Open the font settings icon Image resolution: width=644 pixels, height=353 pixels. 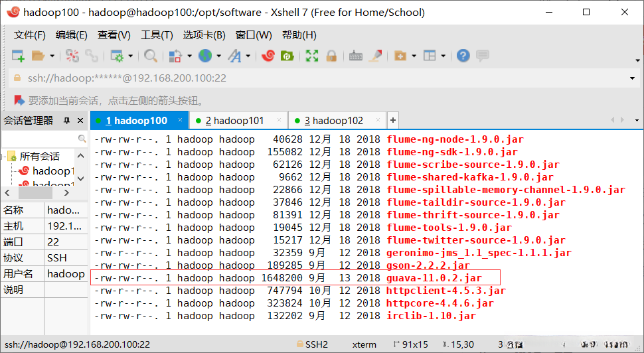(x=234, y=56)
